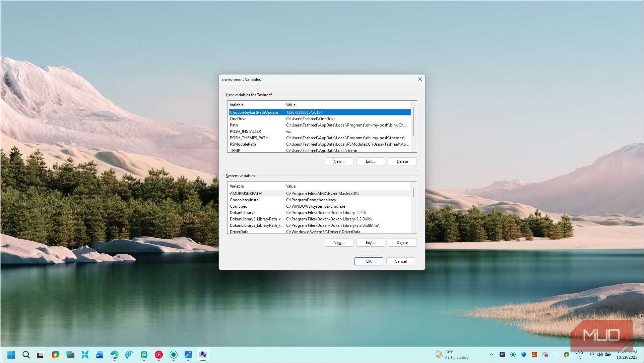Open Microsoft Word from taskbar
The width and height of the screenshot is (644, 363).
point(100,355)
